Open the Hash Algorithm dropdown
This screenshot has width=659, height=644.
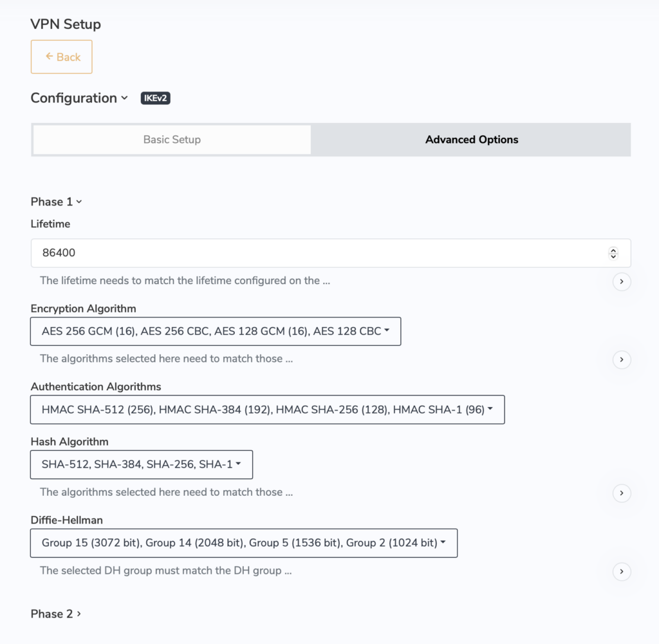(x=141, y=464)
